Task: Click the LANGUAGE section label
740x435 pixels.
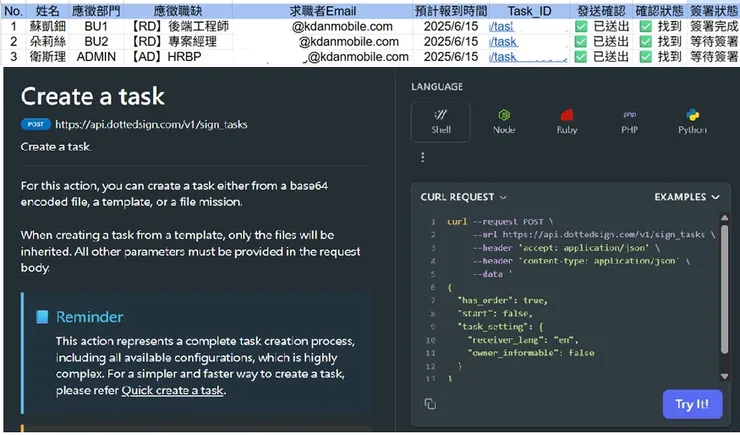Action: click(437, 87)
